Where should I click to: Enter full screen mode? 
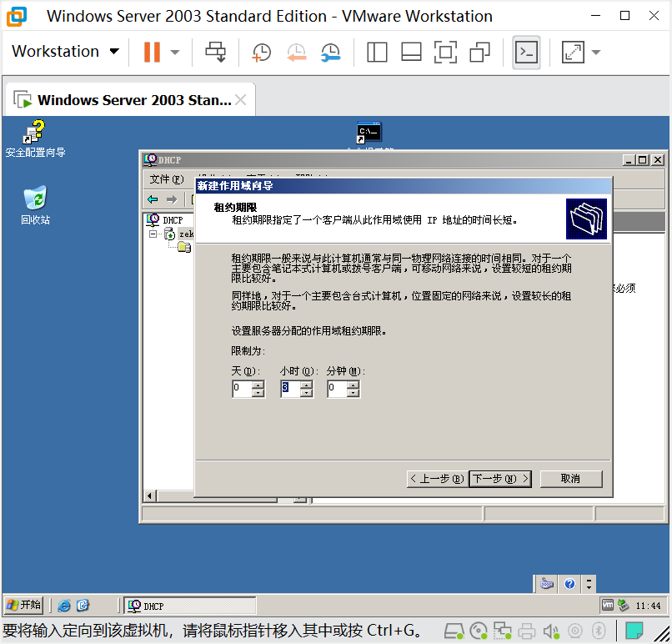pyautogui.click(x=446, y=52)
